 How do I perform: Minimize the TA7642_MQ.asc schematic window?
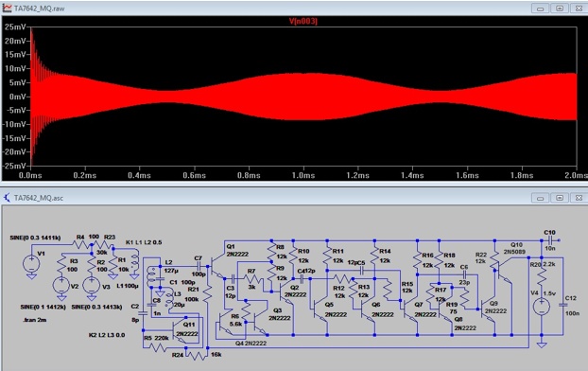point(541,198)
